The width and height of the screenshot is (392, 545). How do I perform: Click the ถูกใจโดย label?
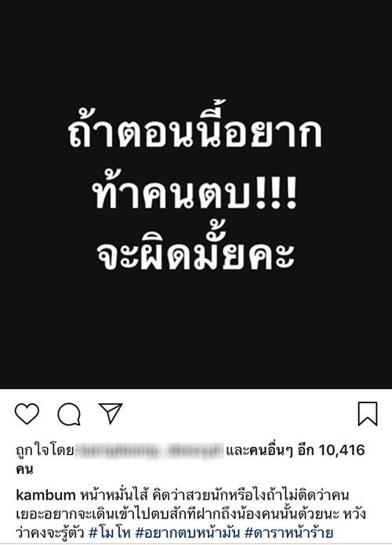tap(45, 450)
